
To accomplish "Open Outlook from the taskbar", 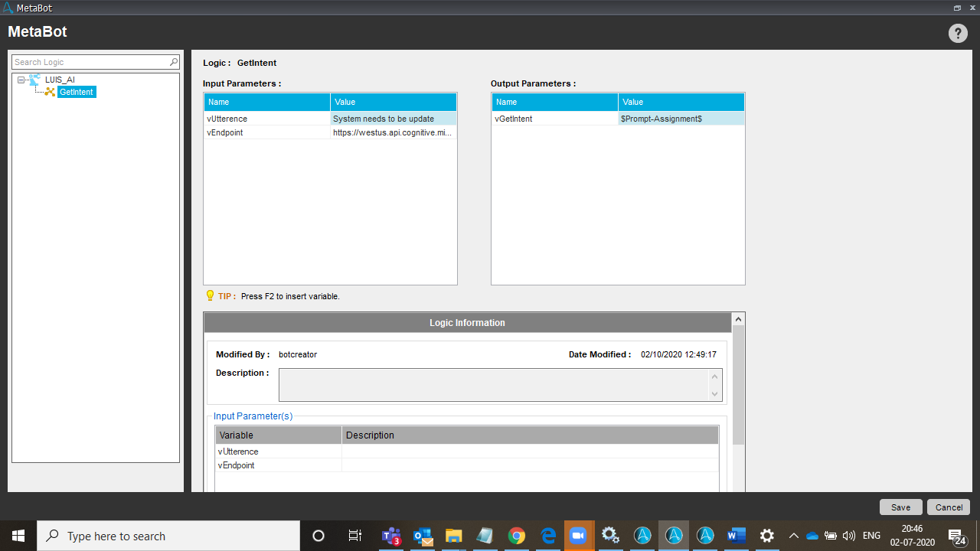I will [x=423, y=536].
